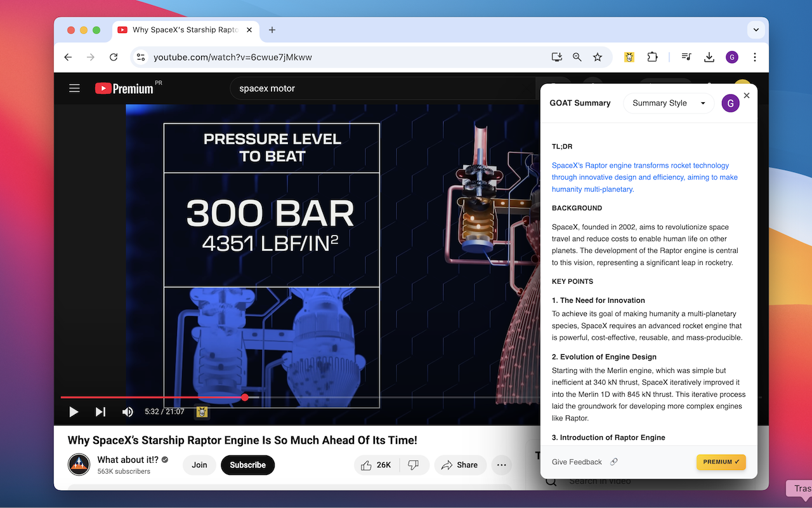Image resolution: width=812 pixels, height=508 pixels.
Task: Like the video with 26K likes
Action: click(377, 465)
